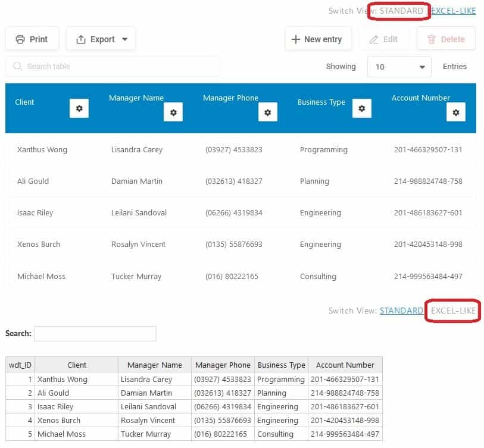484x448 pixels.
Task: Select Ali Gould cell in Excel-like table
Action: pos(77,393)
